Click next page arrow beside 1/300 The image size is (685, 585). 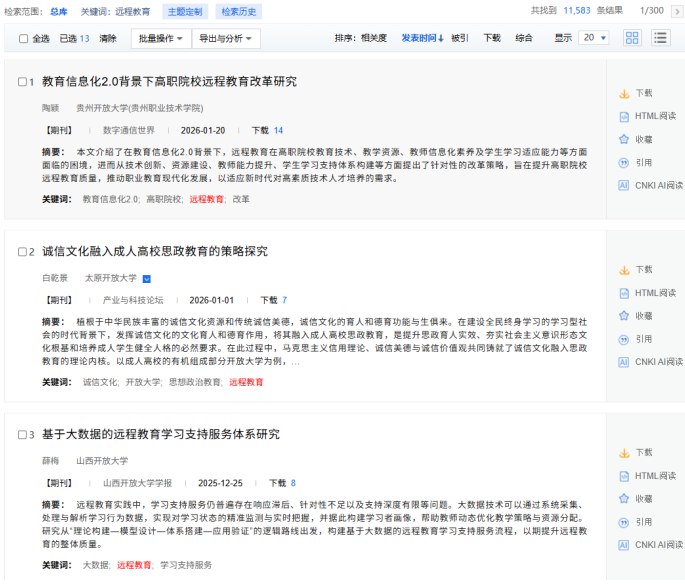click(676, 10)
